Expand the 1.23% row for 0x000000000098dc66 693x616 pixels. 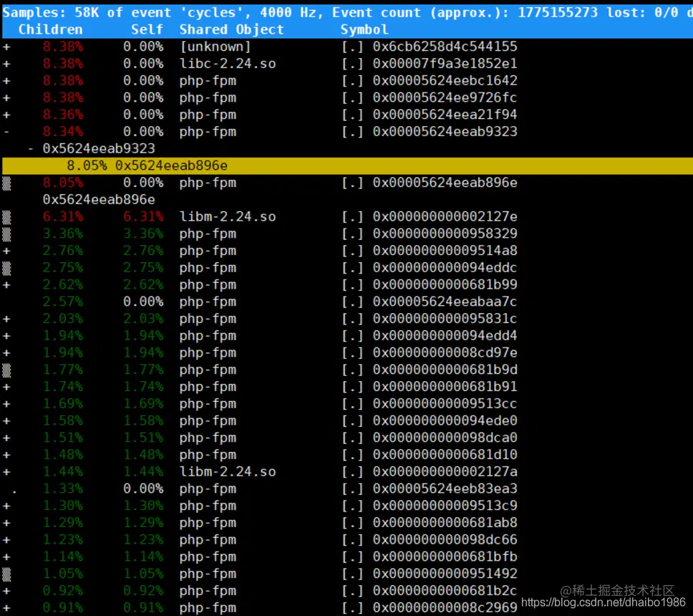point(6,540)
